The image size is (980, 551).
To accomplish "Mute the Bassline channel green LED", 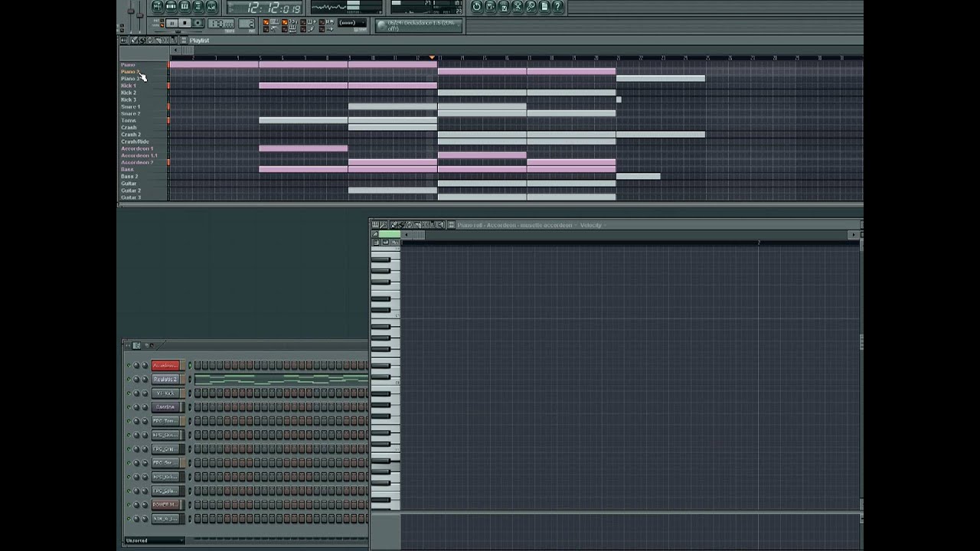I will (129, 407).
